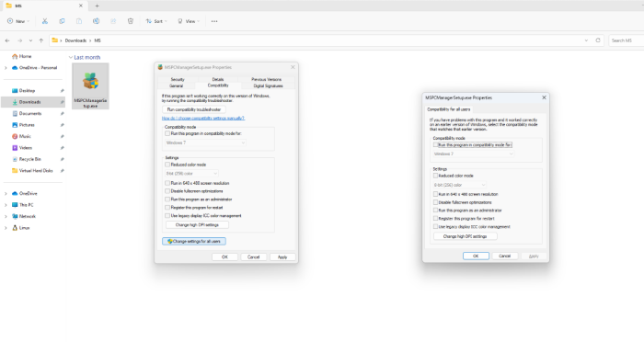Click Change high DPI settings in left dialog
Viewport: 644px width, 342px height.
pos(197,225)
